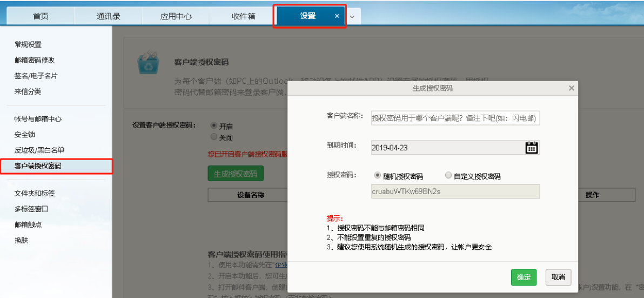Select 自定义授权密码 radio option
644x298 pixels.
pyautogui.click(x=448, y=176)
